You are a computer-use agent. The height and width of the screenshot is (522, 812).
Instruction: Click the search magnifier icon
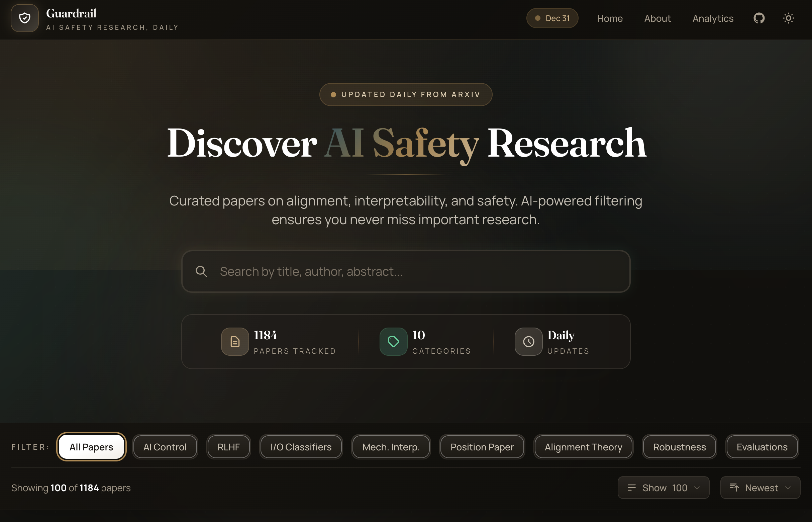(201, 271)
